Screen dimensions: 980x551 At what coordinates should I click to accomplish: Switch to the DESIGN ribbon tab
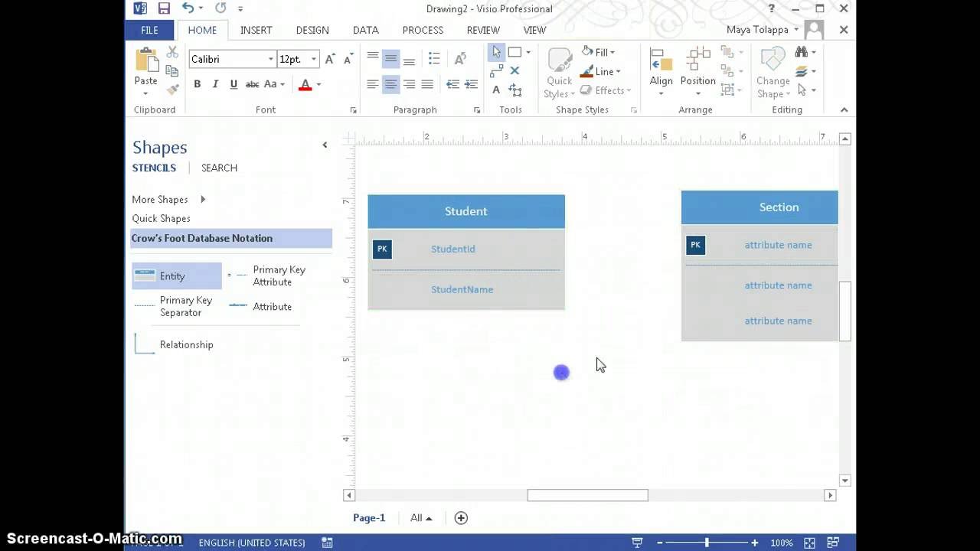(x=312, y=30)
